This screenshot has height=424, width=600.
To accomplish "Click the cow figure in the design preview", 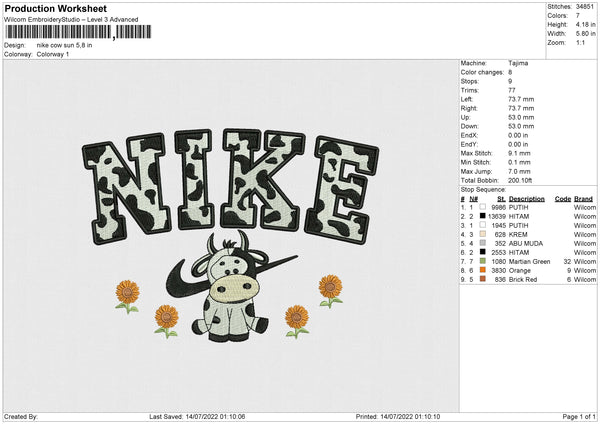I will point(230,286).
